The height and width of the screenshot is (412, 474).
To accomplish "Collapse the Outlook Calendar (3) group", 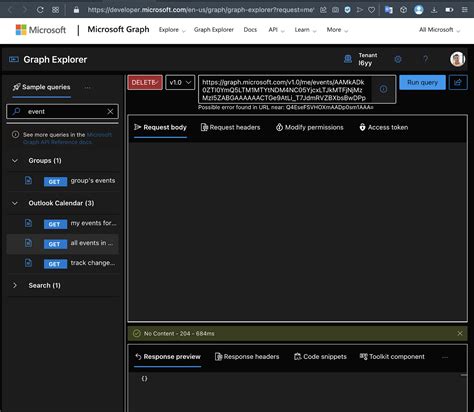I will (x=15, y=203).
